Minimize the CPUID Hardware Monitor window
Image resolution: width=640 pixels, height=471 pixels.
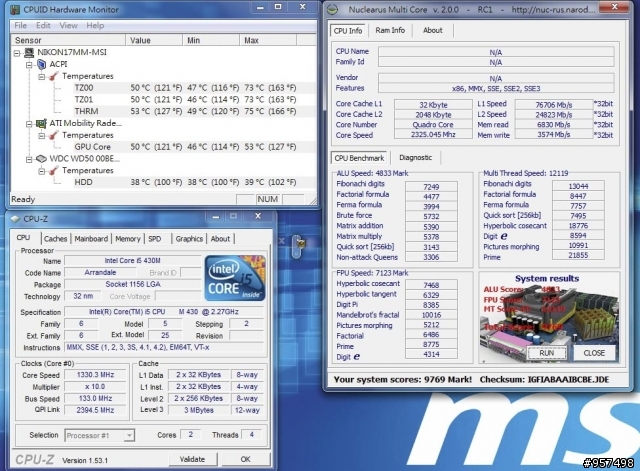pyautogui.click(x=260, y=7)
